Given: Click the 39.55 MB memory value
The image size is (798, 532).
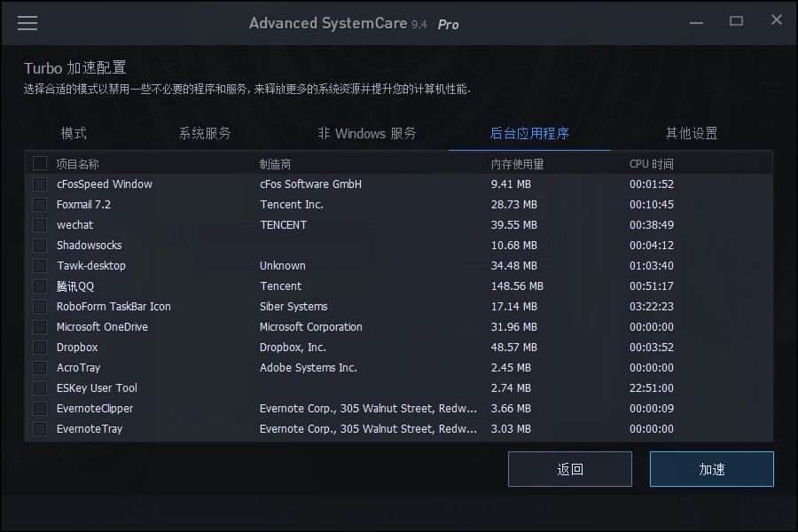Looking at the screenshot, I should click(x=514, y=224).
